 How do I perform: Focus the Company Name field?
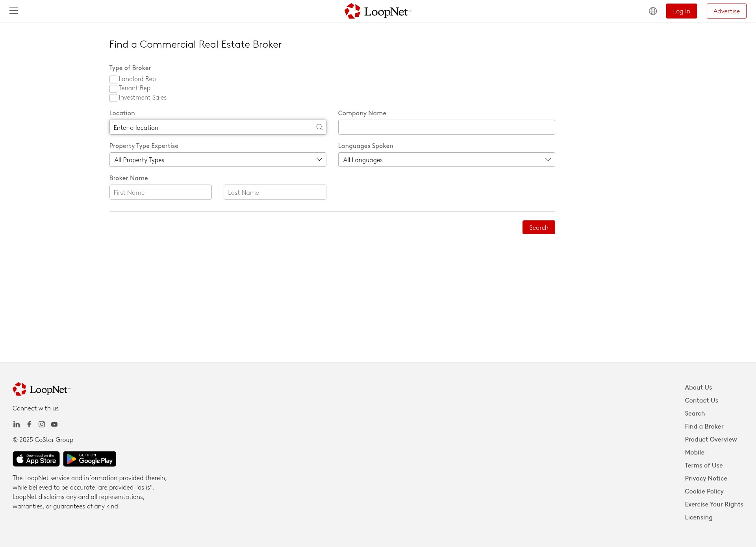point(447,127)
